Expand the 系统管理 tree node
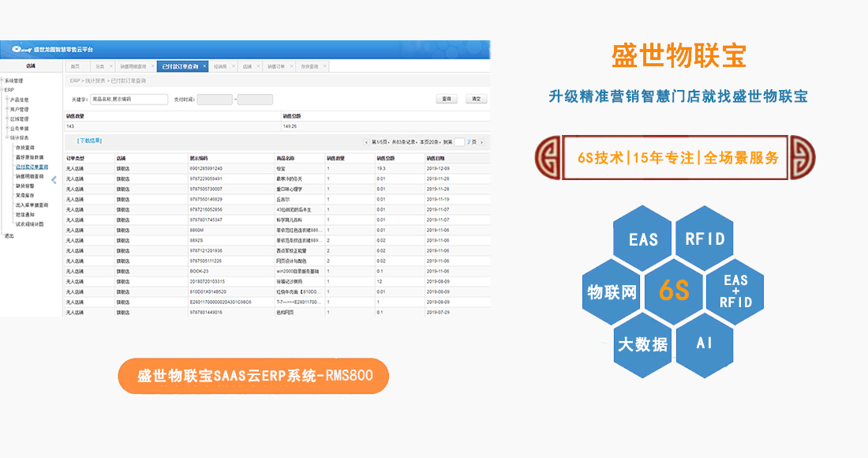Image resolution: width=868 pixels, height=458 pixels. 2,81
